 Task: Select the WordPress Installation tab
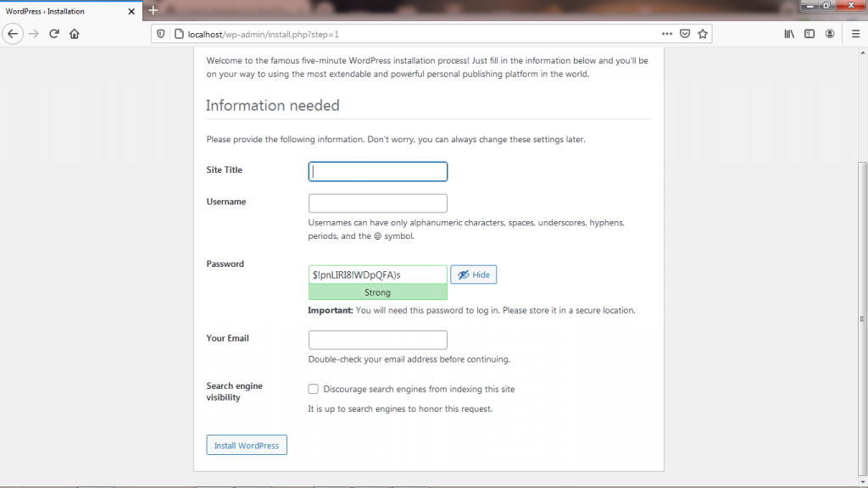pos(59,11)
